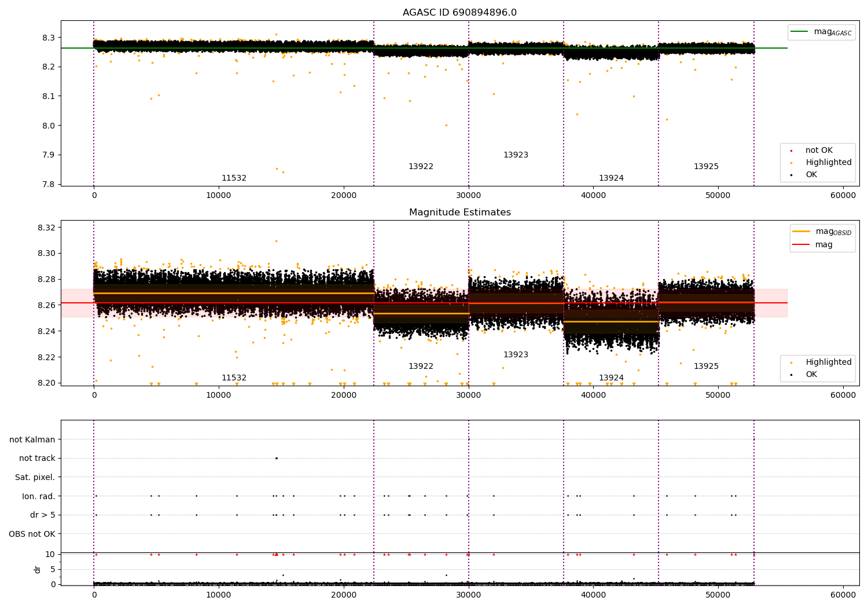Image resolution: width=868 pixels, height=608 pixels.
Task: Click the 8.0 y-tick of top plot
Action: tap(49, 126)
